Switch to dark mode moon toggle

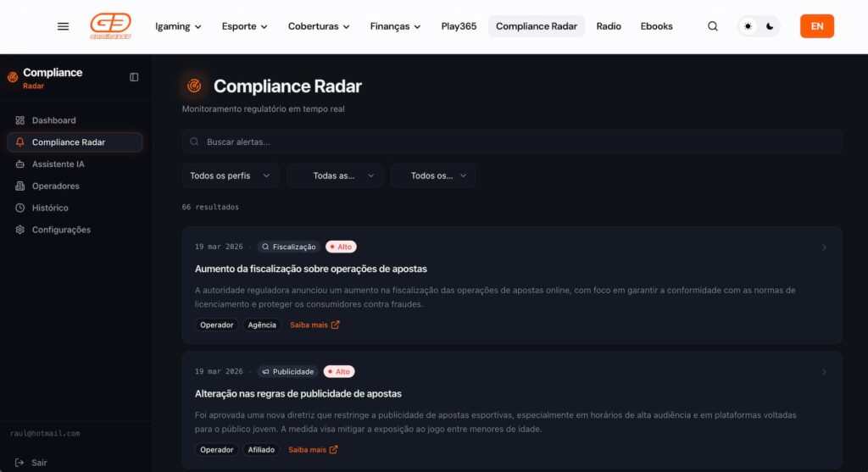point(770,26)
